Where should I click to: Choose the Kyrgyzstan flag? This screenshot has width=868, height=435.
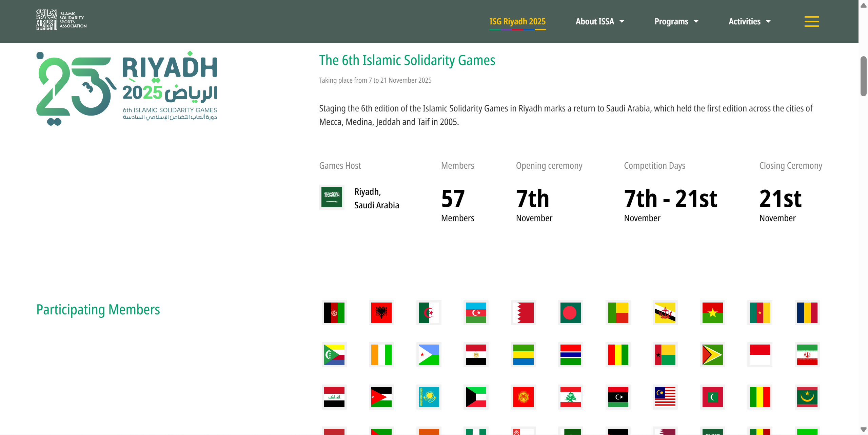point(523,397)
